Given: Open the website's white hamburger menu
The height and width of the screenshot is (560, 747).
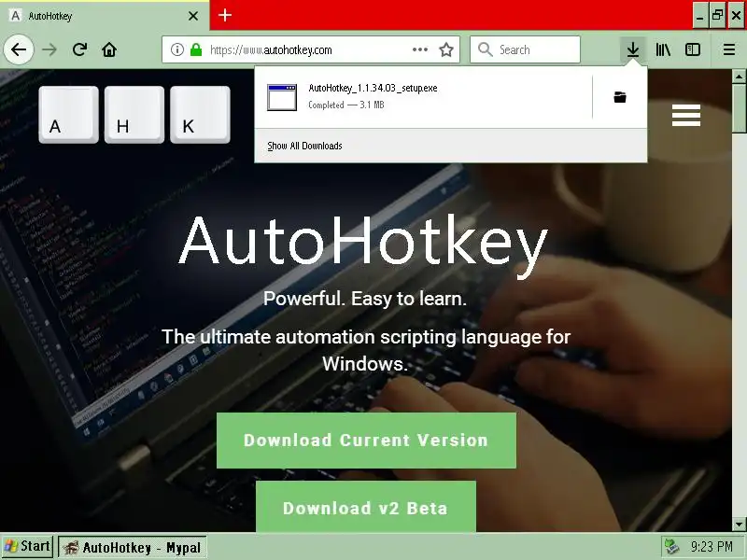Looking at the screenshot, I should click(x=686, y=115).
